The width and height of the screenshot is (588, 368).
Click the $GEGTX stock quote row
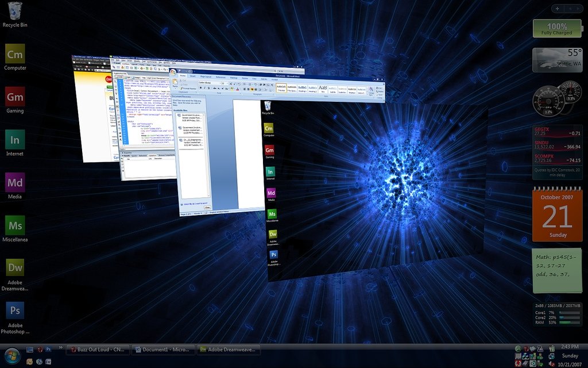click(557, 132)
